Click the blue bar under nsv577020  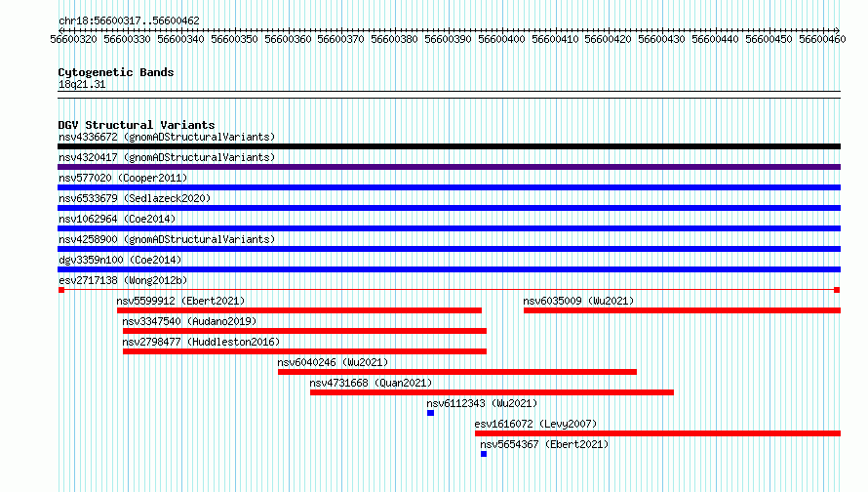tap(449, 187)
